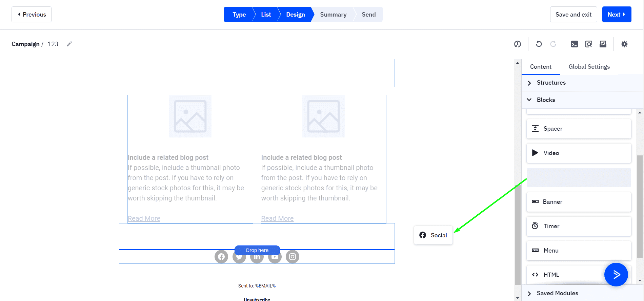Click the Save and exit button
Image resolution: width=644 pixels, height=301 pixels.
pos(573,15)
